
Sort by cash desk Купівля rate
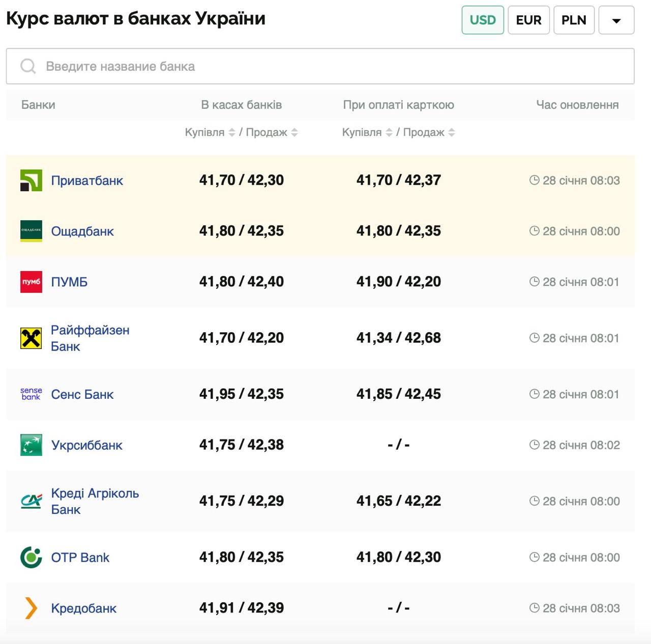232,132
